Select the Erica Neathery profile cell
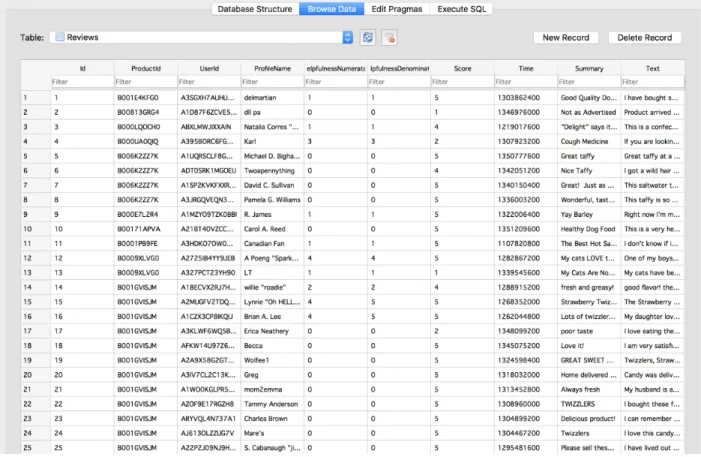 (x=272, y=331)
